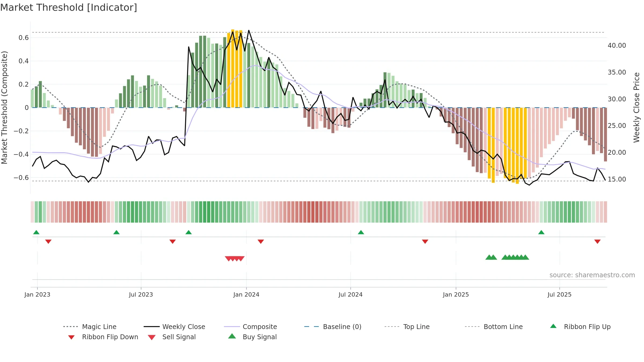Click the Ribbon Flip Down marker near November 2024
This screenshot has width=644, height=362.
click(425, 242)
